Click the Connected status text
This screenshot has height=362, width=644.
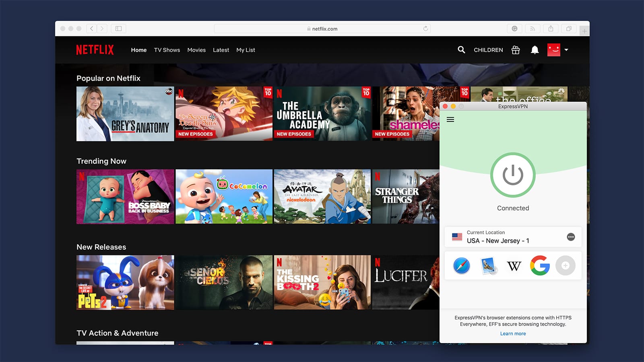(513, 208)
